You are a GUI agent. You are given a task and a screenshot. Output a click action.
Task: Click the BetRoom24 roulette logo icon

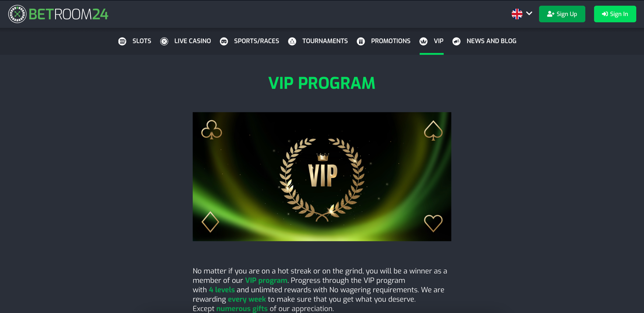[17, 14]
